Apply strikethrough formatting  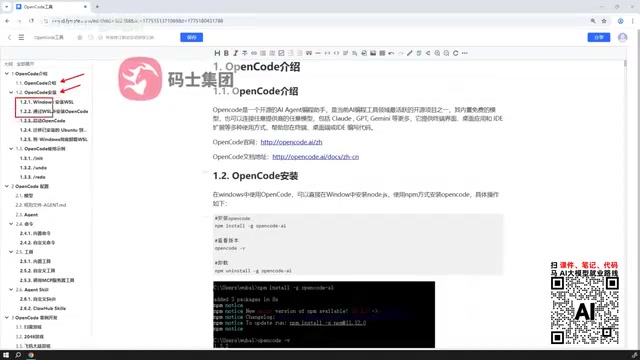(x=244, y=53)
